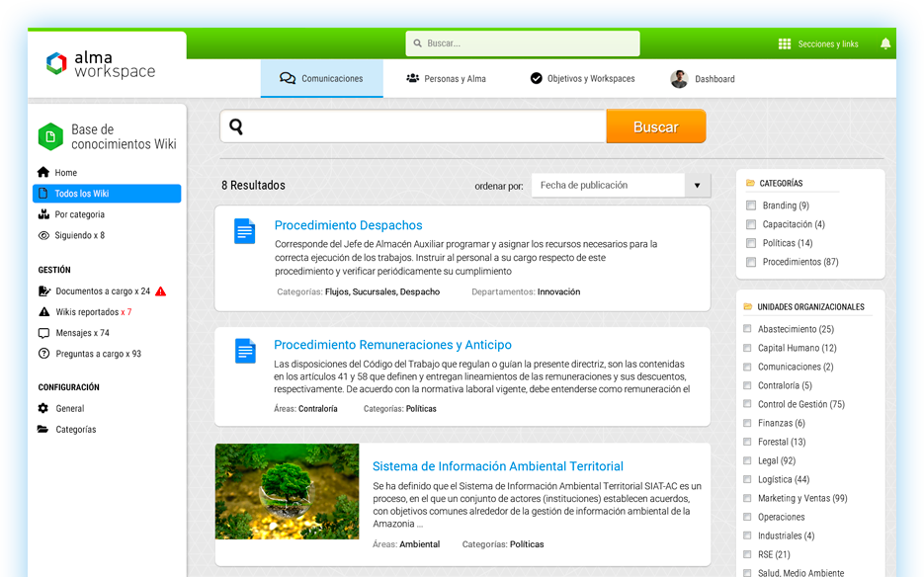Click into the top Buscar... field
Viewport: 924px width, 577px height.
click(x=523, y=43)
